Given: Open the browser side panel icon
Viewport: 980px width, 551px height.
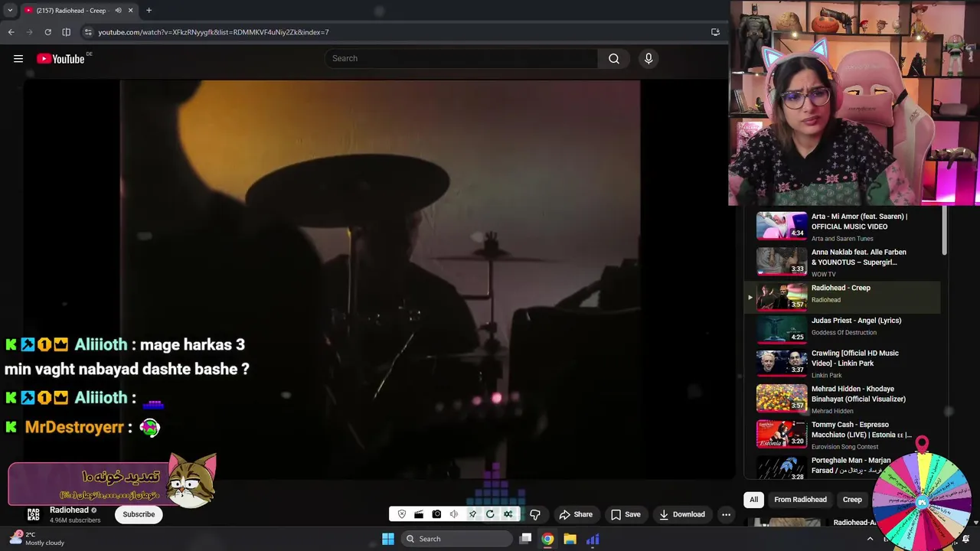Looking at the screenshot, I should [66, 32].
